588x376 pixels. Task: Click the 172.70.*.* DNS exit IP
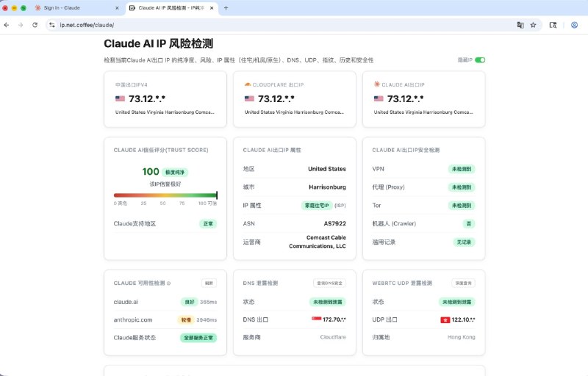click(334, 319)
